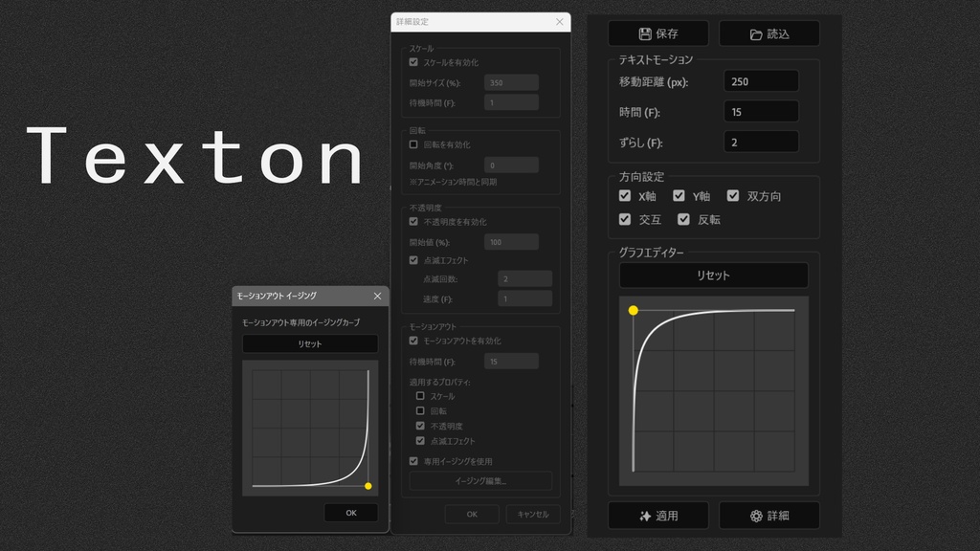
Task: Click リセット in the モーションアウト イージング dialog
Action: coord(309,343)
